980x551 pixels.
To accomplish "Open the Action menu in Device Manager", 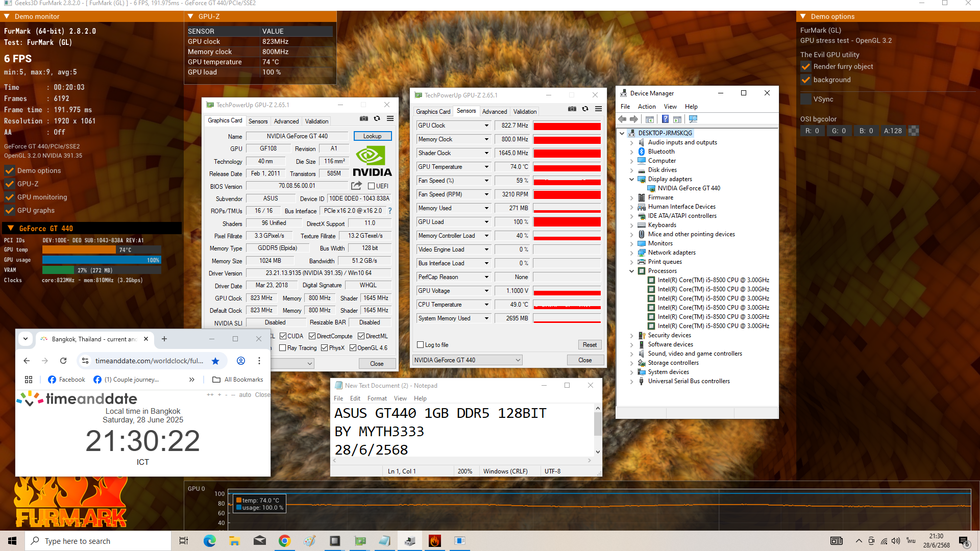I will click(x=647, y=107).
